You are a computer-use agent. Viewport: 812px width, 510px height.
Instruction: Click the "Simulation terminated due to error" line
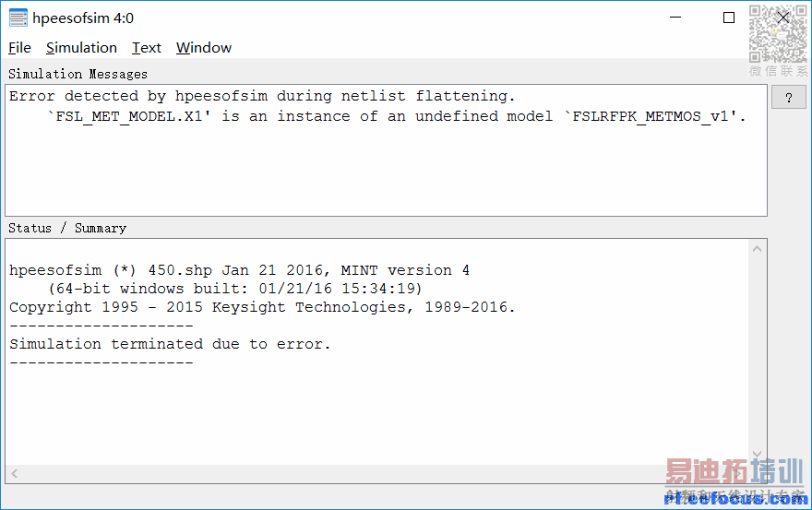(x=170, y=344)
